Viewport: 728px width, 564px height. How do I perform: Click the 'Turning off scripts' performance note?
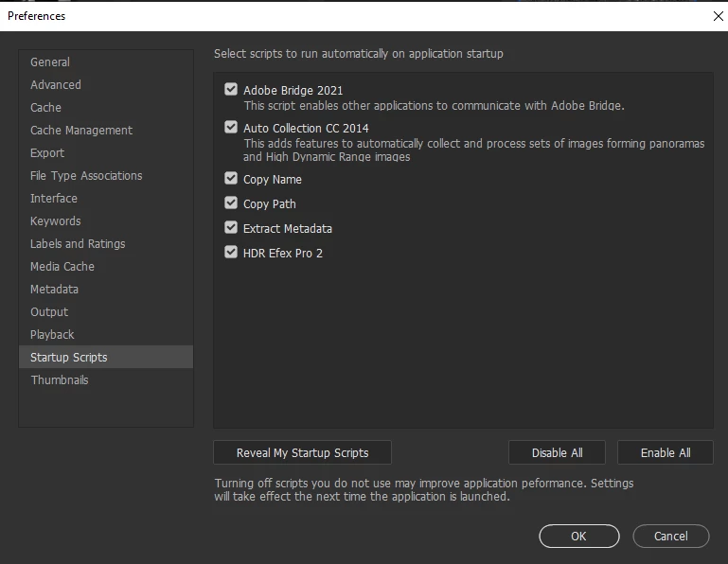tap(424, 490)
